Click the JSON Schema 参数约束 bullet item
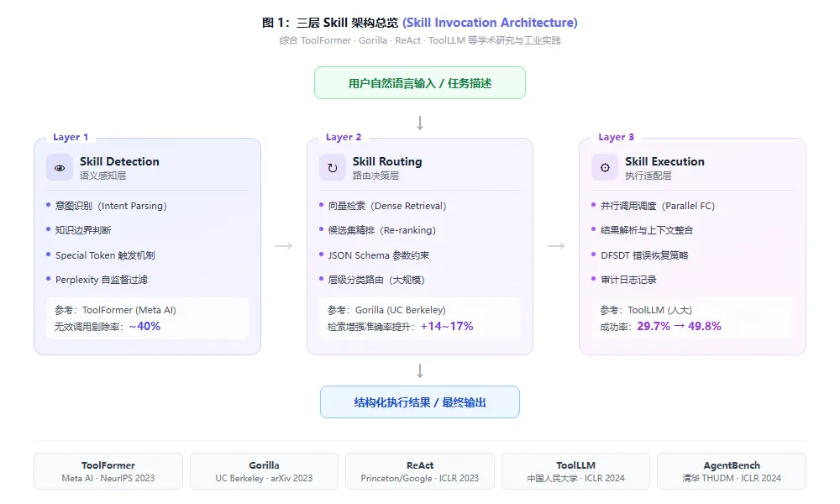Image resolution: width=840 pixels, height=504 pixels. tap(378, 255)
